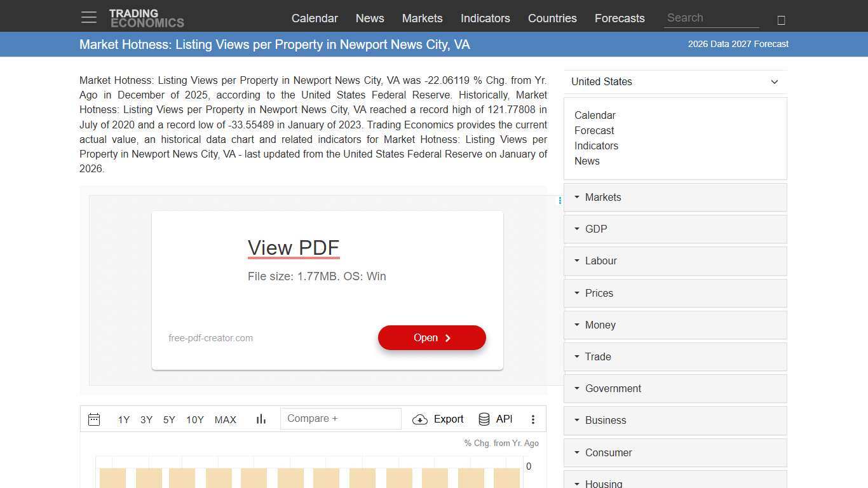Switch chart to 5Y range
This screenshot has width=868, height=488.
pos(169,420)
